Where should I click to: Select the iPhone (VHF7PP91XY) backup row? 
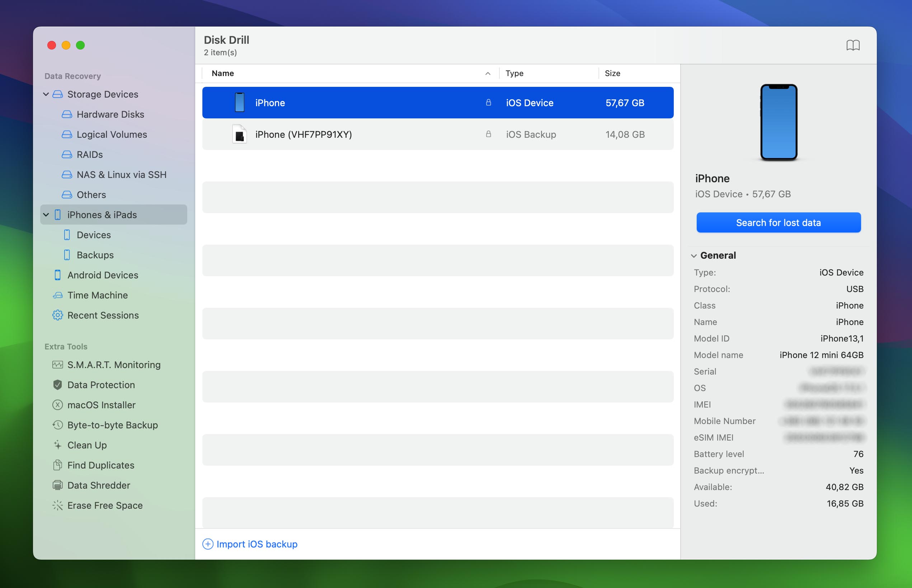point(437,134)
